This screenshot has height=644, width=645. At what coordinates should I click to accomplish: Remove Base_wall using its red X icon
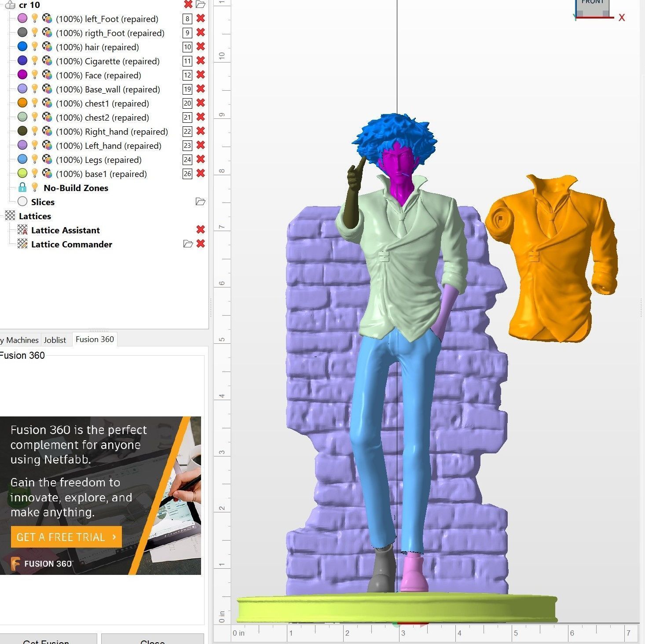201,89
